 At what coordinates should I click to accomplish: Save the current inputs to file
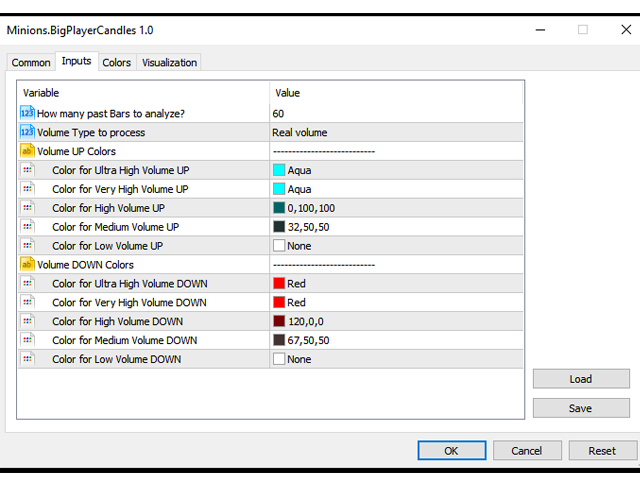pos(581,408)
